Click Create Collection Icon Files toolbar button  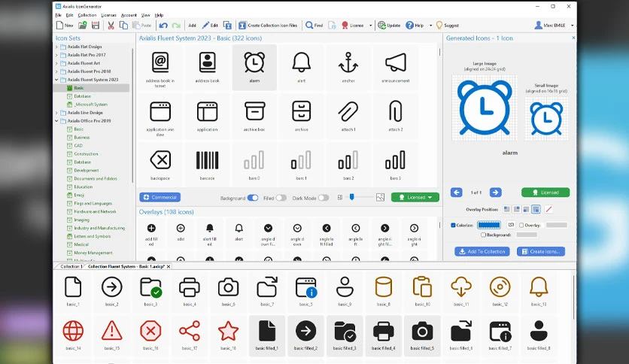coord(269,26)
